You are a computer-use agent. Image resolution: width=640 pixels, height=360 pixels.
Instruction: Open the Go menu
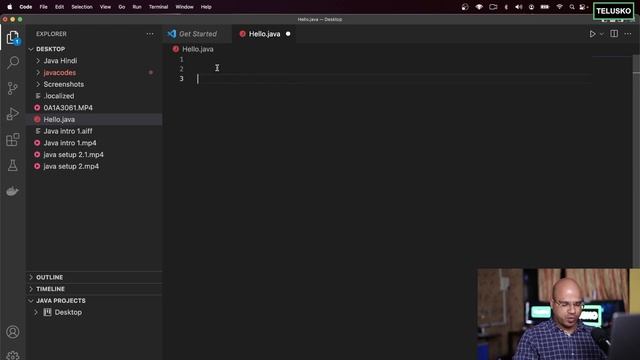122,7
